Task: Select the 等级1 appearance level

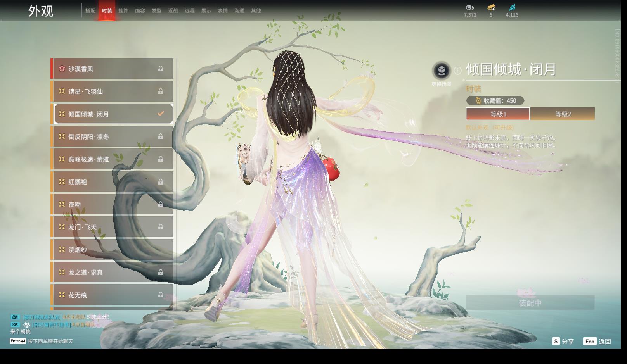Action: [x=498, y=114]
